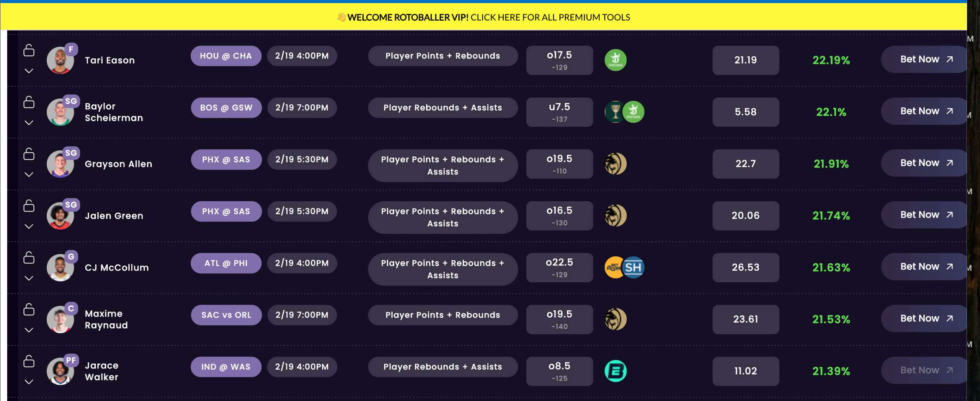Expand the Baylor Scheierman row details
The width and height of the screenshot is (980, 401).
pyautogui.click(x=29, y=123)
